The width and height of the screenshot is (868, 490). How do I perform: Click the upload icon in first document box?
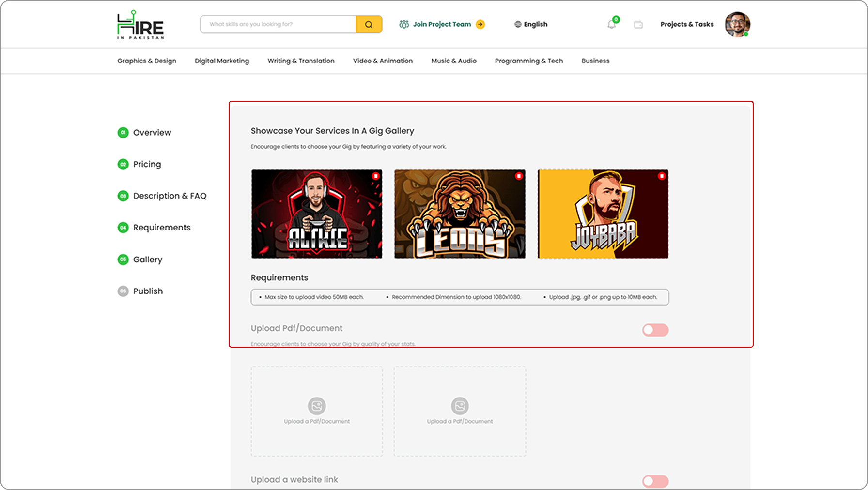[317, 406]
